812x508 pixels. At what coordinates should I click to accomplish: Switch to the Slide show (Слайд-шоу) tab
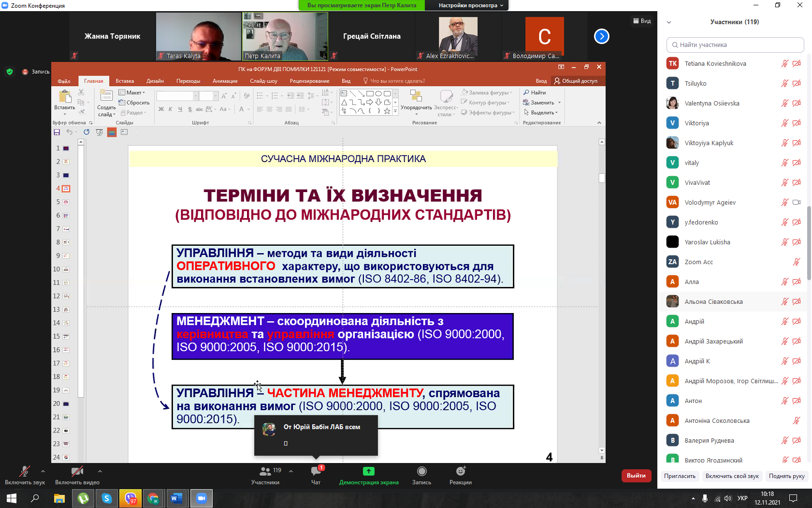click(x=264, y=81)
